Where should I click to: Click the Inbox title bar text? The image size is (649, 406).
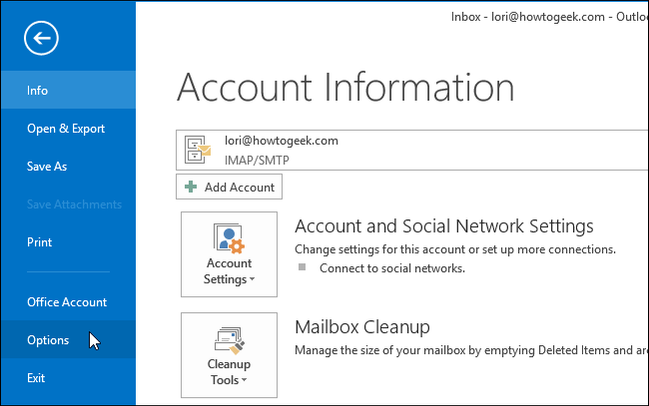(x=549, y=17)
